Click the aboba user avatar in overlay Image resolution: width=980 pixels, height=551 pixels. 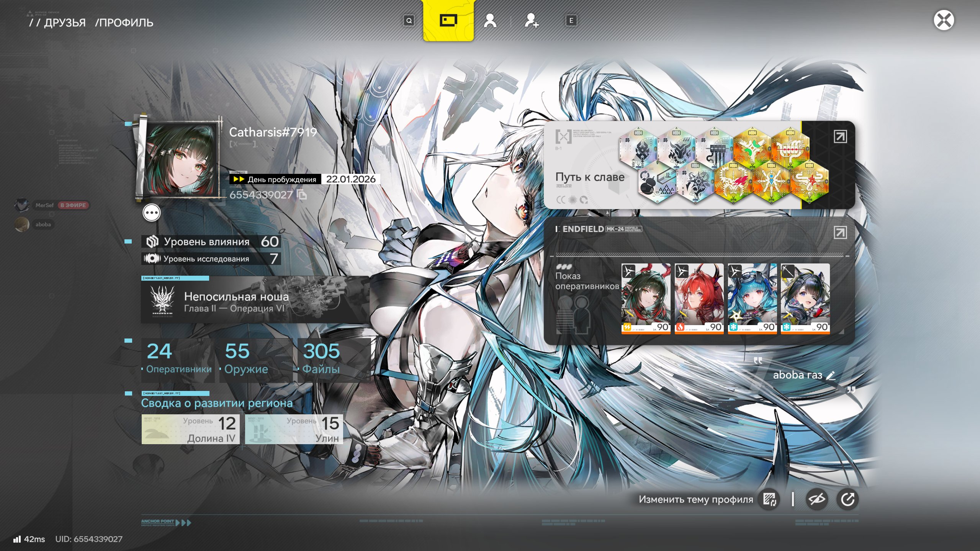[22, 224]
